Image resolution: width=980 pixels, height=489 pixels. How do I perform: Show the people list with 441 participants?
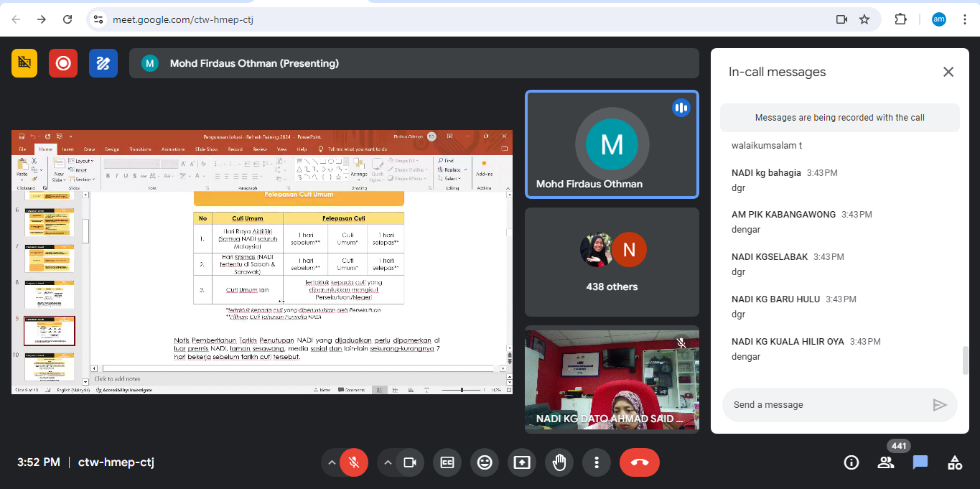tap(886, 462)
